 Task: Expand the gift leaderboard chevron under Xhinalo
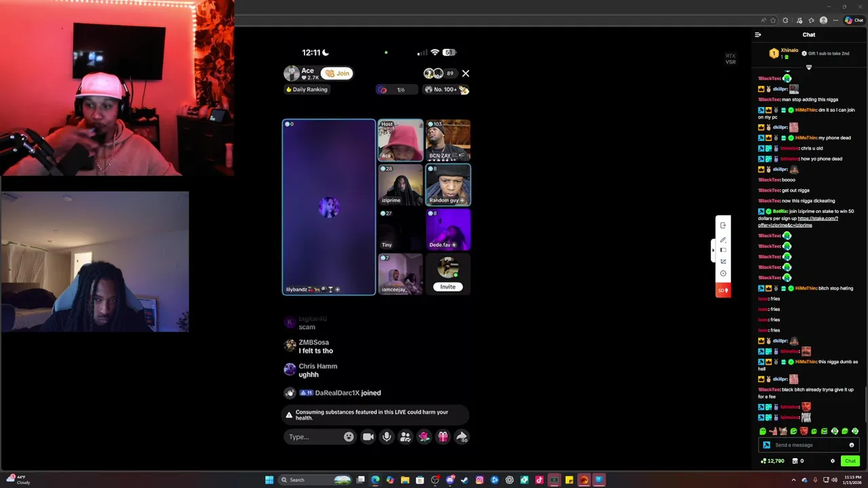coord(808,67)
